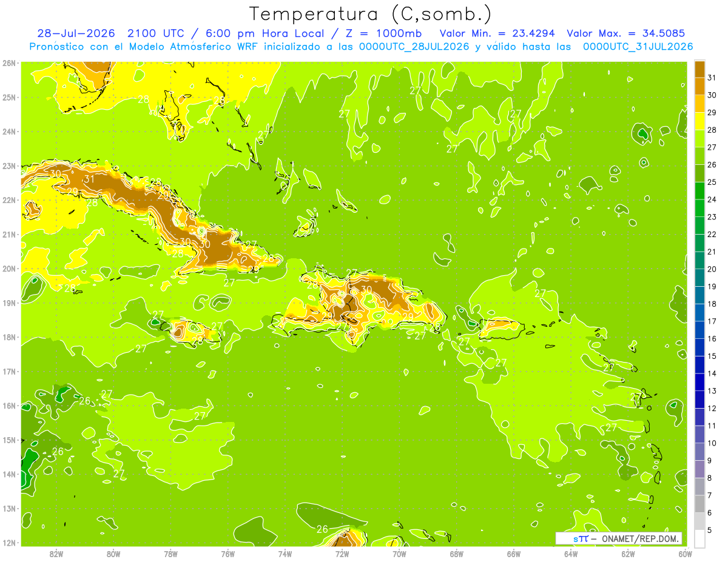This screenshot has height=562, width=728.
Task: Pick the dark blue legend band between 12 and 13
Action: 700,400
